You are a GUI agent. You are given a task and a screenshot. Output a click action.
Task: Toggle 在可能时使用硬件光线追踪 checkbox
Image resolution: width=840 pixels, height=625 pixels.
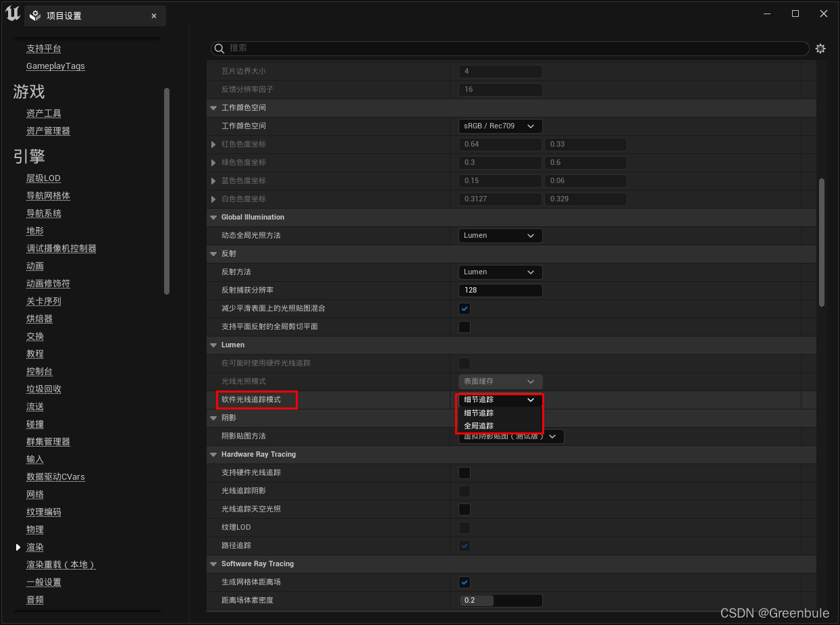click(x=465, y=363)
